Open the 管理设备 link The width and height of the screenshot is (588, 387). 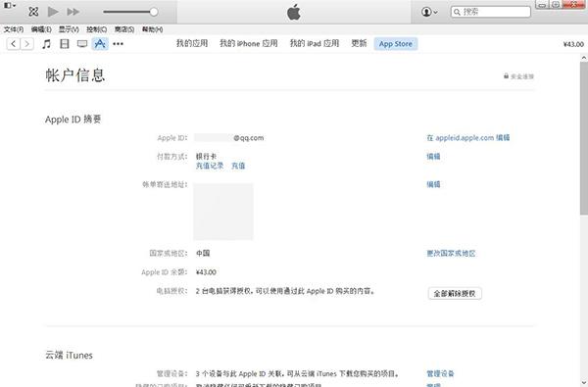pyautogui.click(x=440, y=373)
